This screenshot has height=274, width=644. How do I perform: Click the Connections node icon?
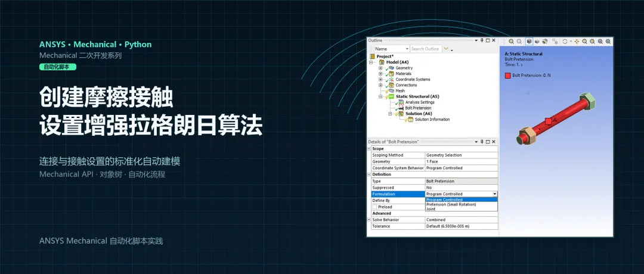pyautogui.click(x=391, y=85)
